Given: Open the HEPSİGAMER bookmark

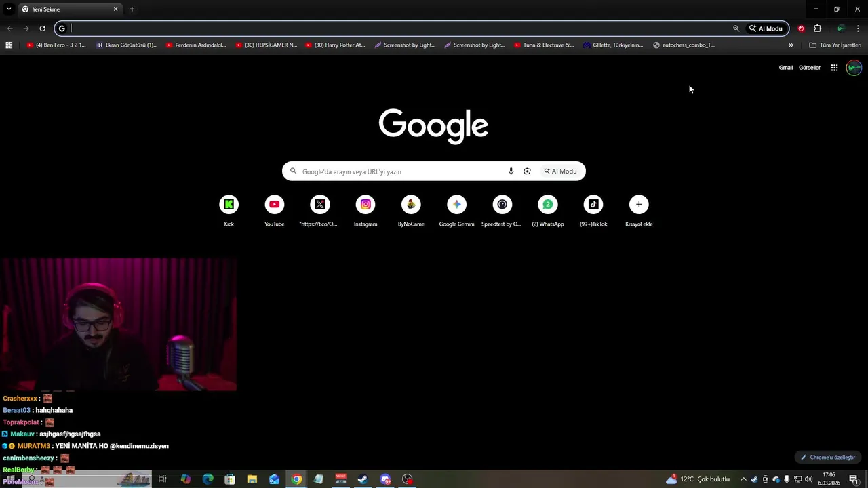Looking at the screenshot, I should 267,45.
